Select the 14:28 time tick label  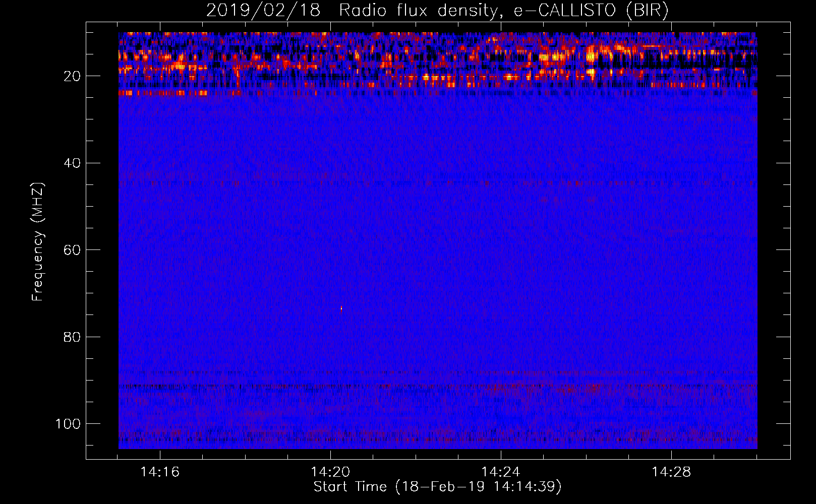671,472
